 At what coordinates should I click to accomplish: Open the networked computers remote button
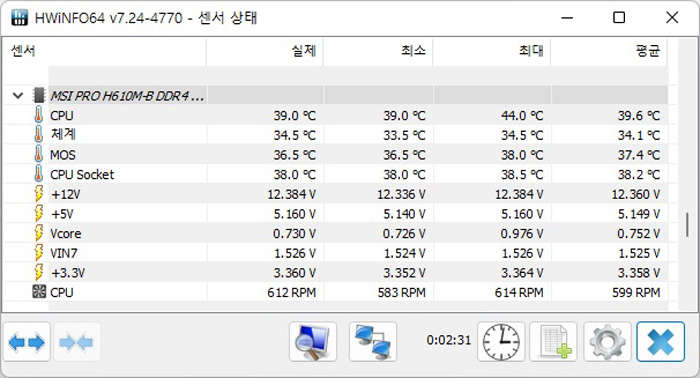click(x=373, y=342)
